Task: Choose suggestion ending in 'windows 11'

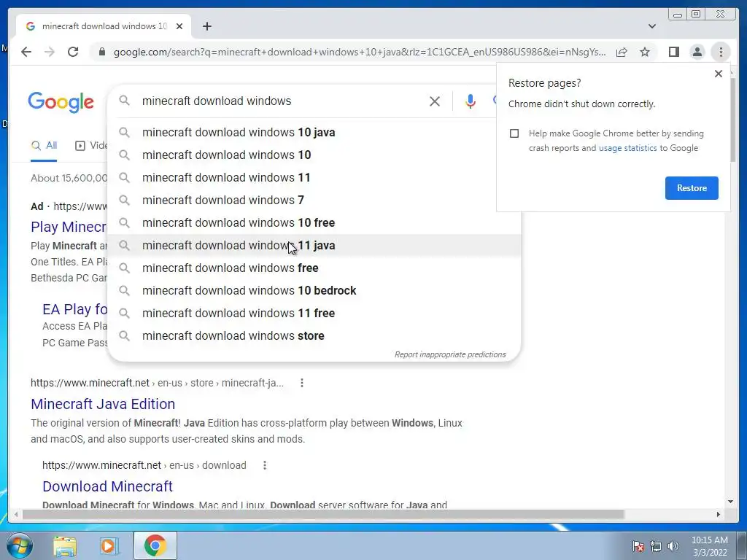Action: coord(314,178)
